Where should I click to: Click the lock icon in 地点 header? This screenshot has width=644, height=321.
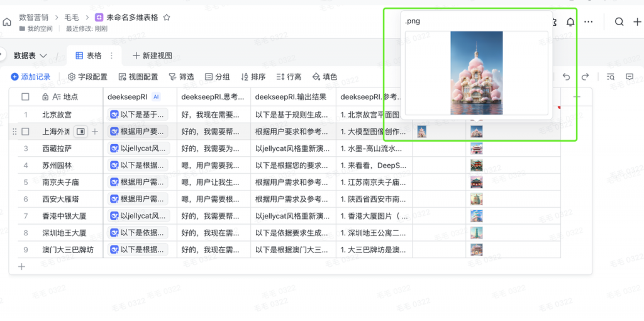(x=45, y=97)
